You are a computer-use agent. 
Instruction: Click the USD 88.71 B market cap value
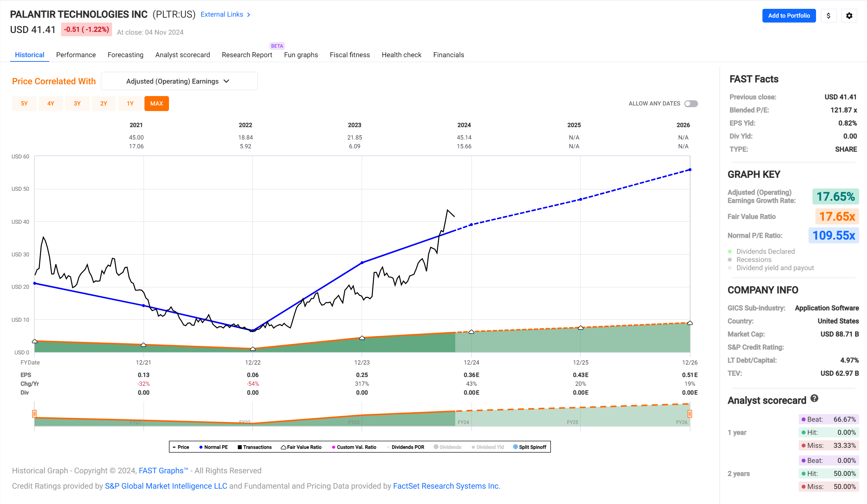pos(840,334)
